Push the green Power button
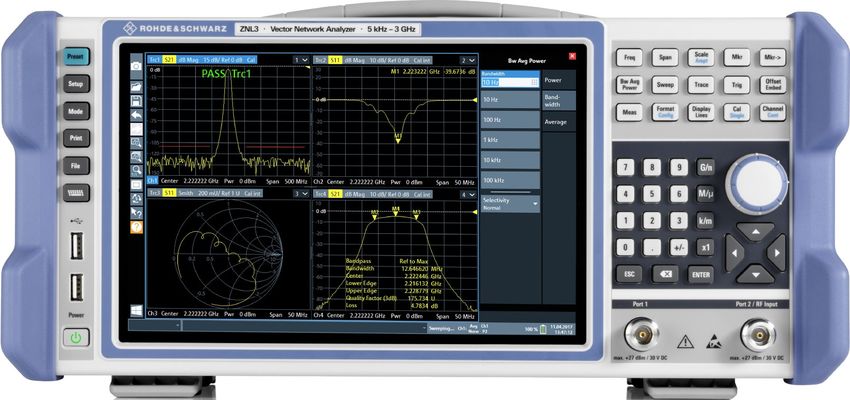The width and height of the screenshot is (850, 400). [x=75, y=338]
